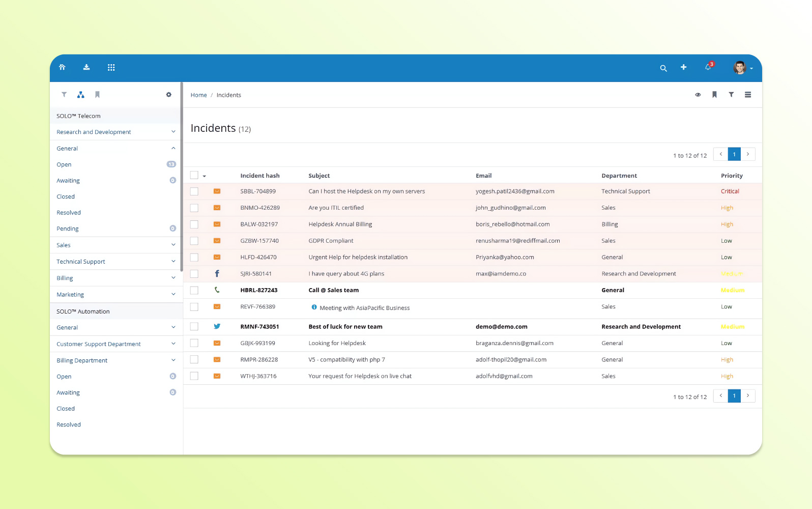Click the download inbox icon in header
812x509 pixels.
point(86,67)
